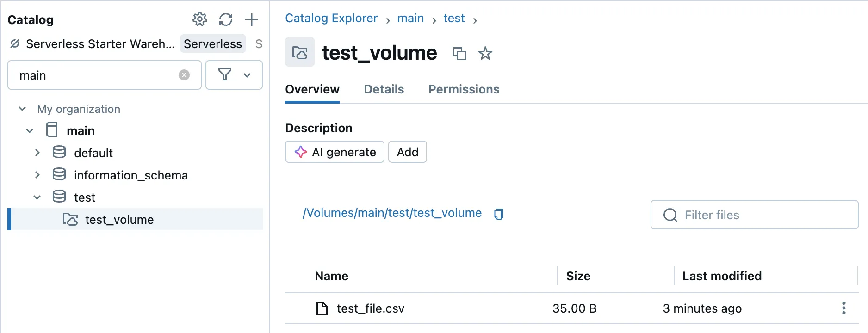Screen dimensions: 868x333
Task: Collapse the test schema
Action: click(x=37, y=197)
